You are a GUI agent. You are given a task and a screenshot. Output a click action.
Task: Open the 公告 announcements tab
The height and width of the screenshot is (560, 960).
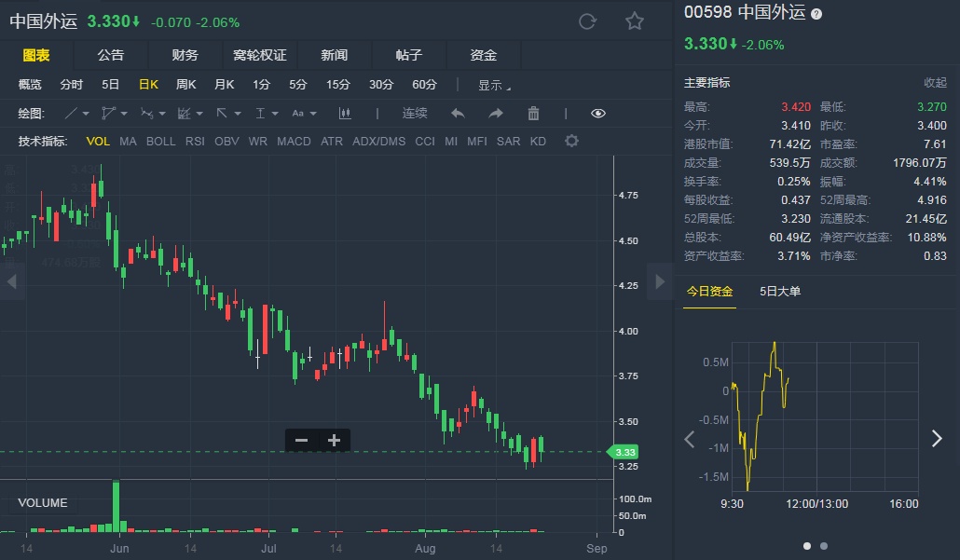click(x=111, y=55)
